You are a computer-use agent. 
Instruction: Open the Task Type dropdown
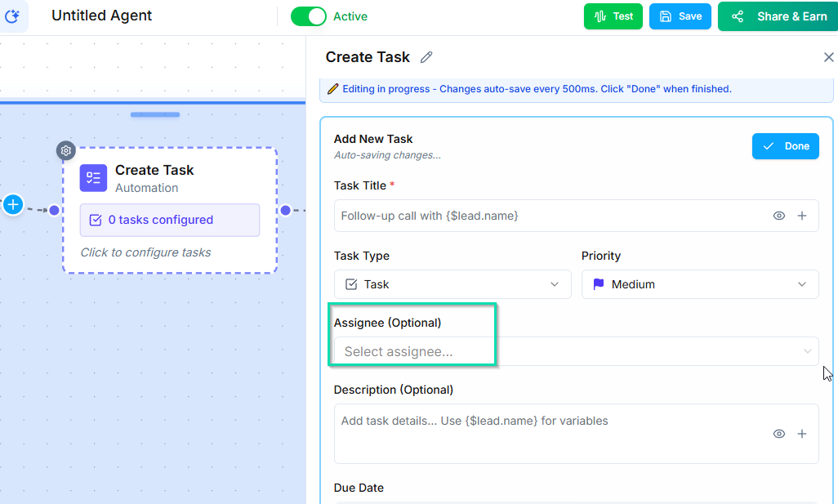452,284
